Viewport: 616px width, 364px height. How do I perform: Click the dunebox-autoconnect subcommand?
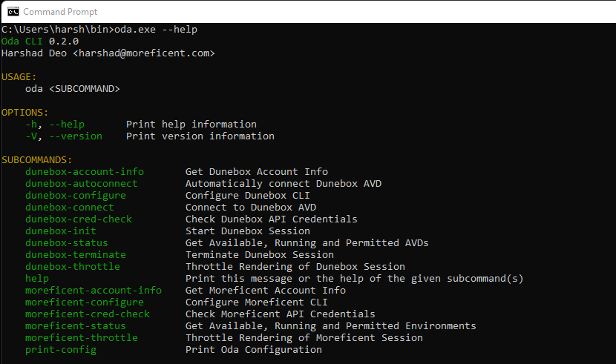82,184
